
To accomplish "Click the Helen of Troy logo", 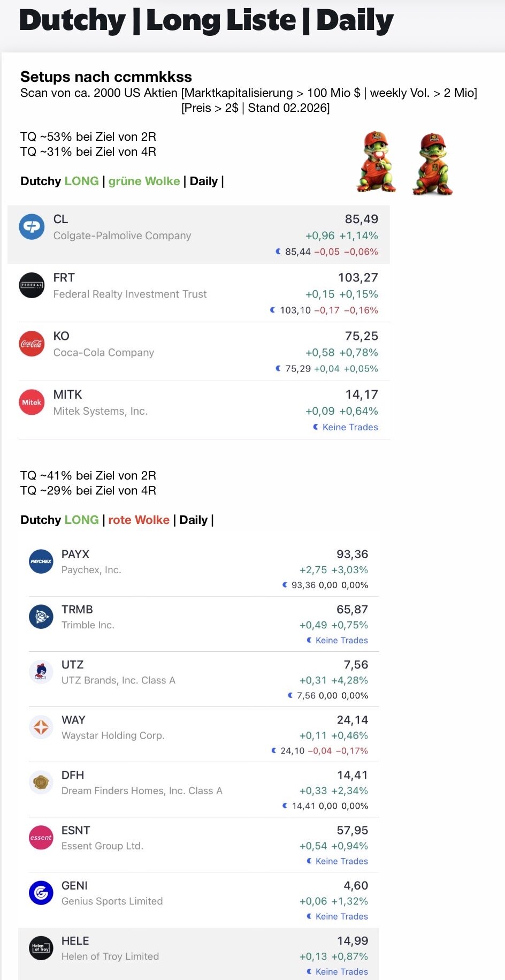I will [x=41, y=948].
